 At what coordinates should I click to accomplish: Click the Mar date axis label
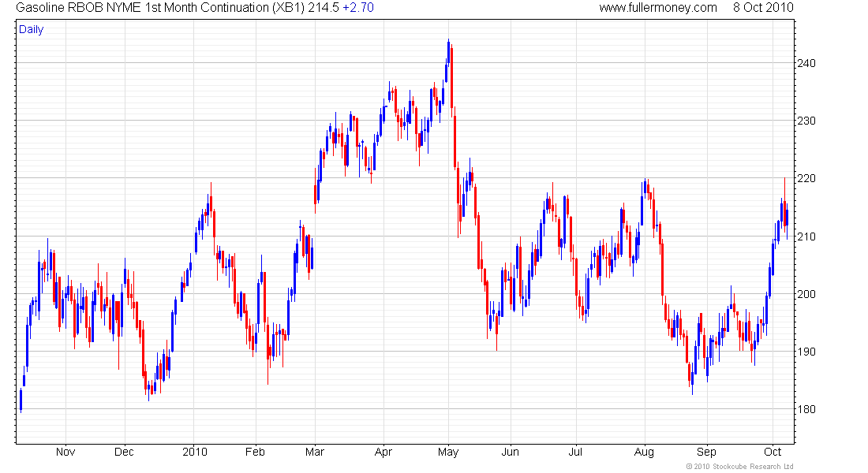pyautogui.click(x=314, y=452)
